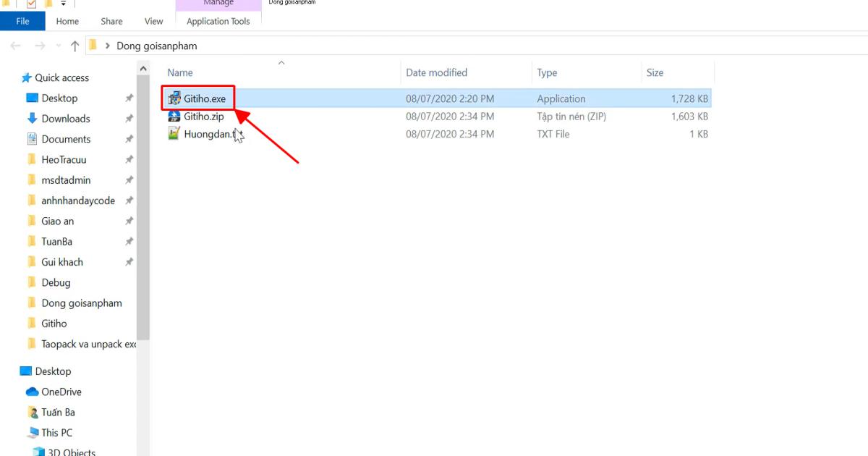Open Giao an folder in sidebar
Image resolution: width=868 pixels, height=456 pixels.
(x=58, y=221)
